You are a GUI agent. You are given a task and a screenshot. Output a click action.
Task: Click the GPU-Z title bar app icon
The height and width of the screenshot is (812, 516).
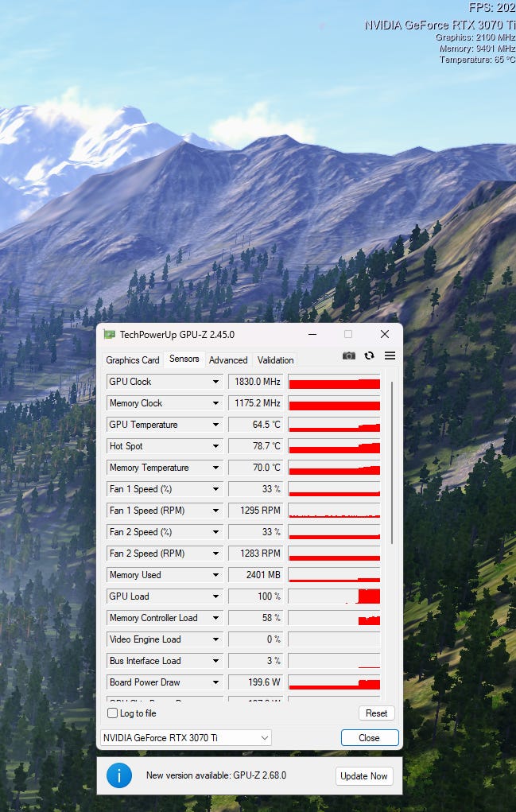pyautogui.click(x=109, y=335)
